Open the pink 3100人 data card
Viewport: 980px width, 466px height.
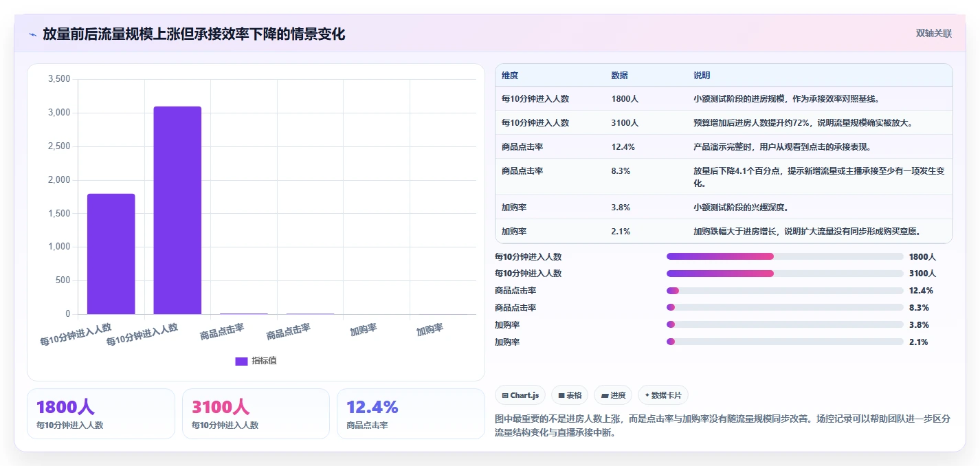[x=256, y=414]
